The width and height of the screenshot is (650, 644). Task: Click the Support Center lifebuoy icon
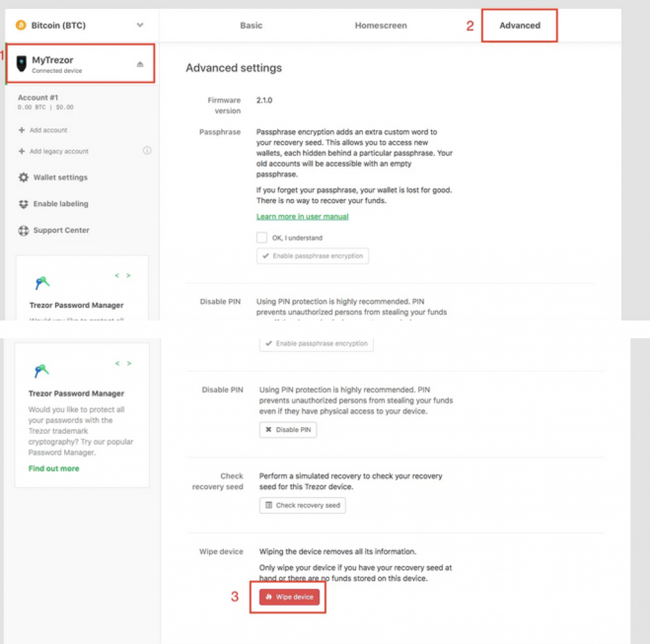[23, 230]
